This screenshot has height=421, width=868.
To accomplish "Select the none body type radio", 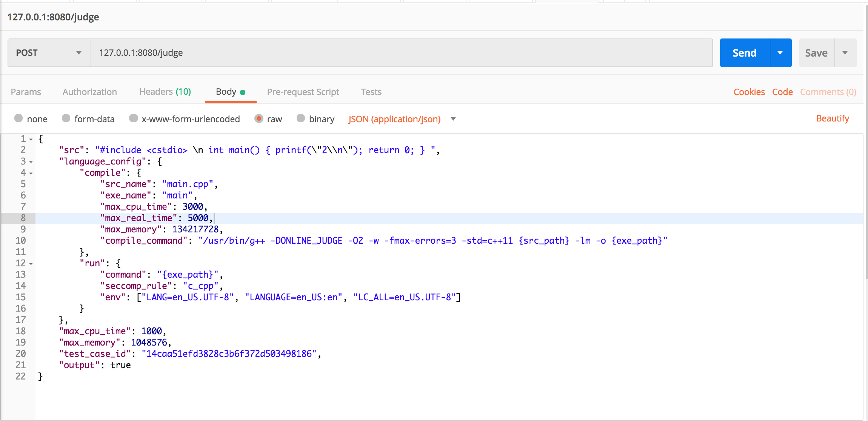I will click(x=18, y=118).
